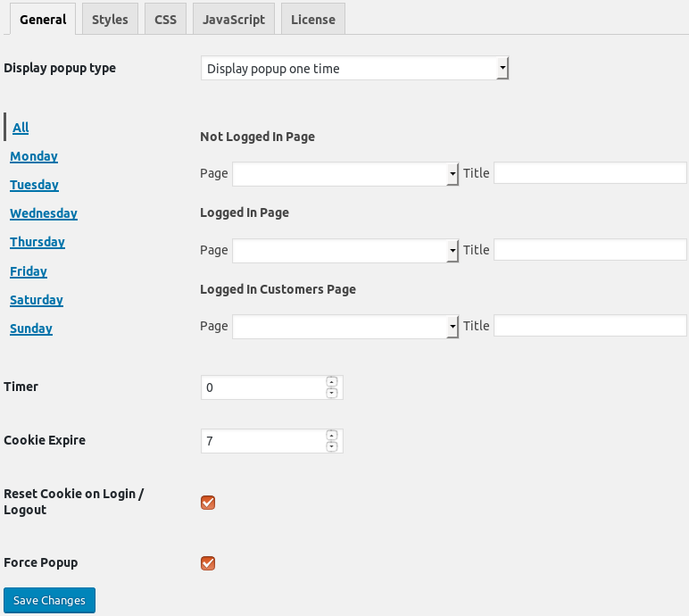Image resolution: width=689 pixels, height=616 pixels.
Task: Focus the Not Logged In Title field
Action: tap(590, 173)
